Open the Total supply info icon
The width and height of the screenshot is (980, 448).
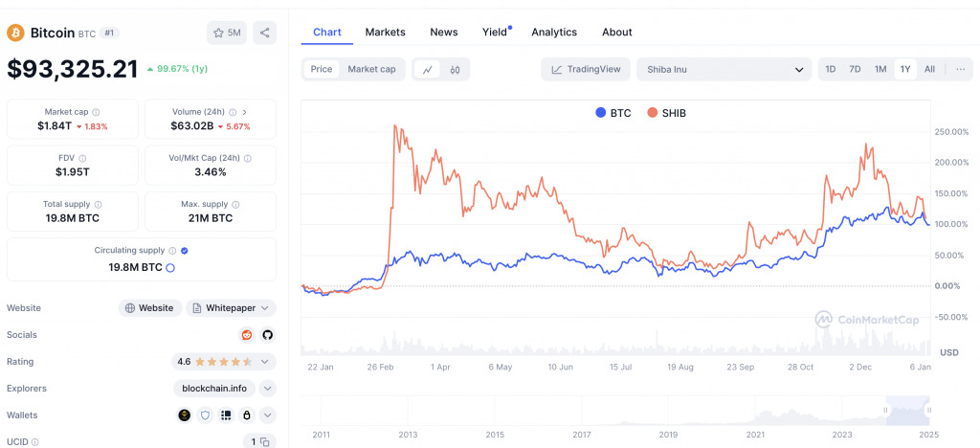(99, 204)
